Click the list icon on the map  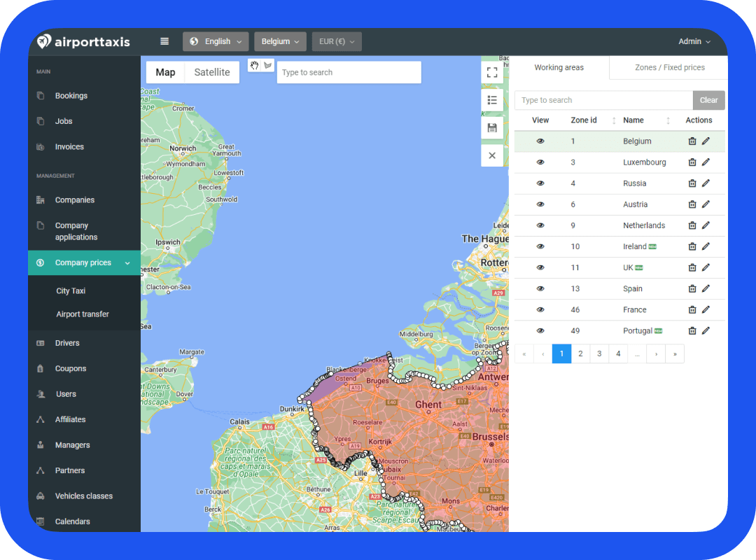[x=492, y=100]
